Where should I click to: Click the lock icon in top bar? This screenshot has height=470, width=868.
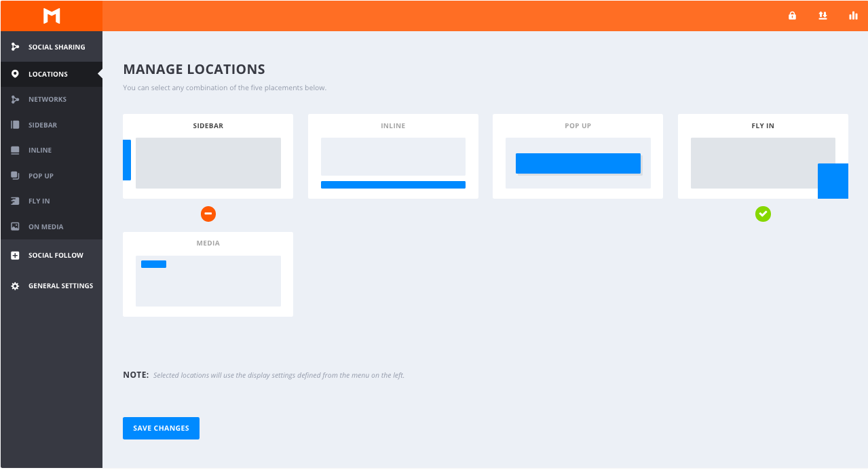click(792, 16)
